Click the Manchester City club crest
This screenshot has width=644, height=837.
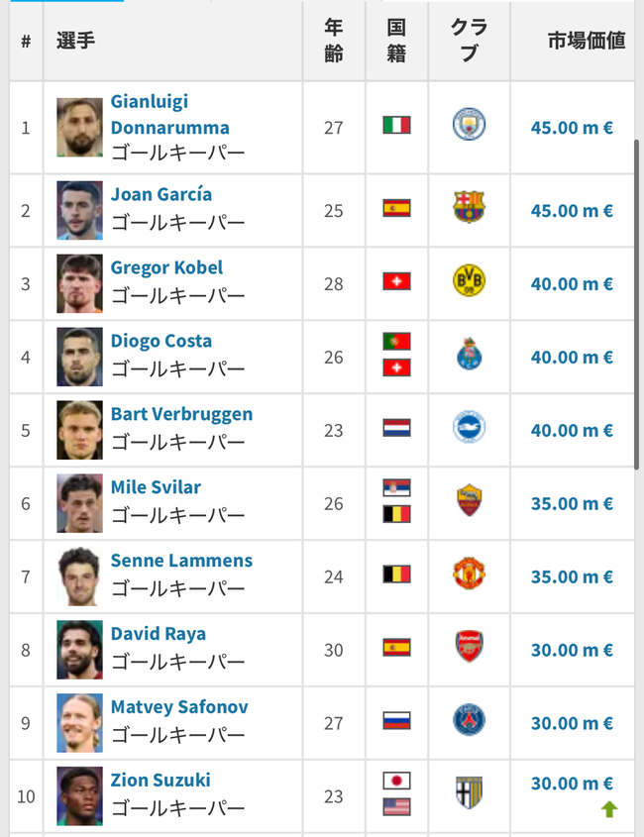[469, 125]
